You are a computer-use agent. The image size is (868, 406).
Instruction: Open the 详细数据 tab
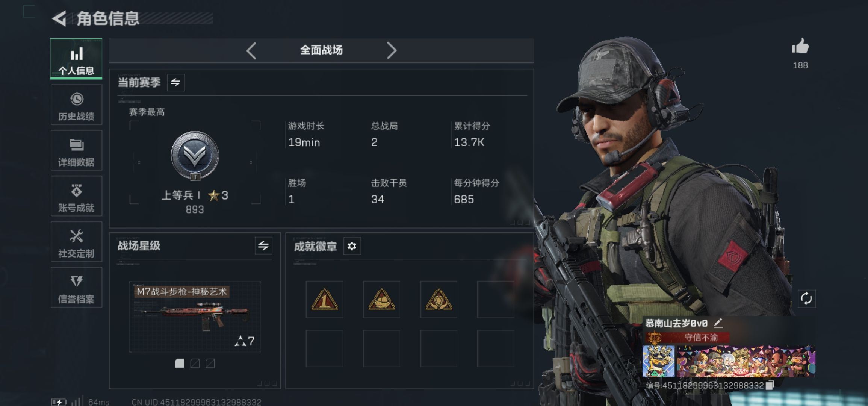point(76,150)
